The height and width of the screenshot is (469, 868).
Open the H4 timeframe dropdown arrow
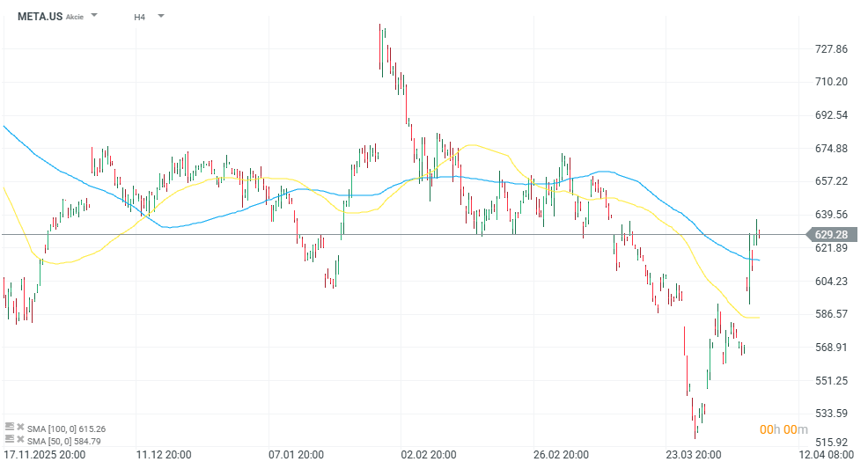pos(161,16)
